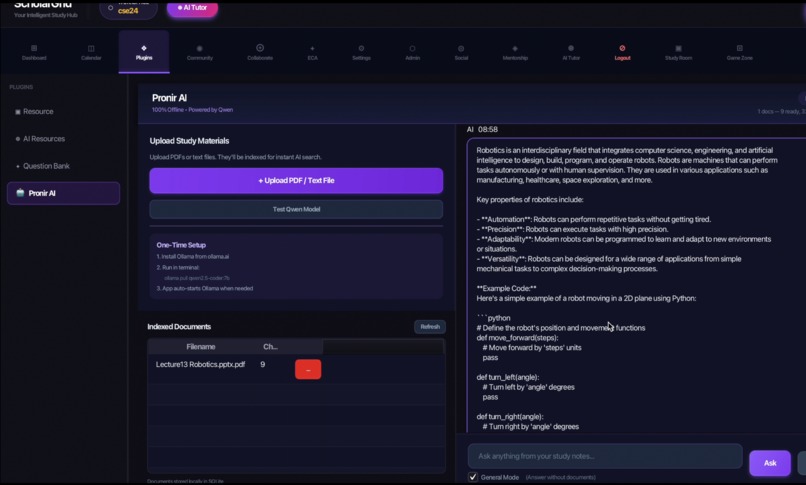Screen dimensions: 806x485
Task: Click the Filename column header
Action: coord(200,347)
